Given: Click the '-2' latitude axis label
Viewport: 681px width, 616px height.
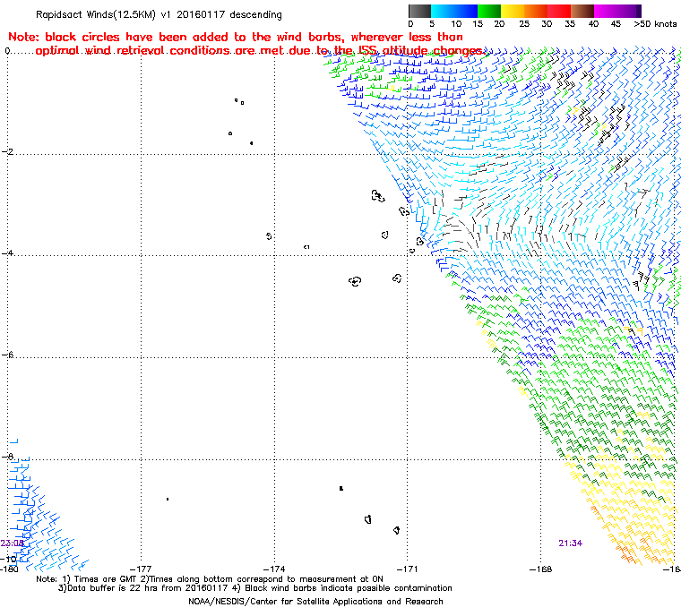Looking at the screenshot, I should tap(7, 151).
